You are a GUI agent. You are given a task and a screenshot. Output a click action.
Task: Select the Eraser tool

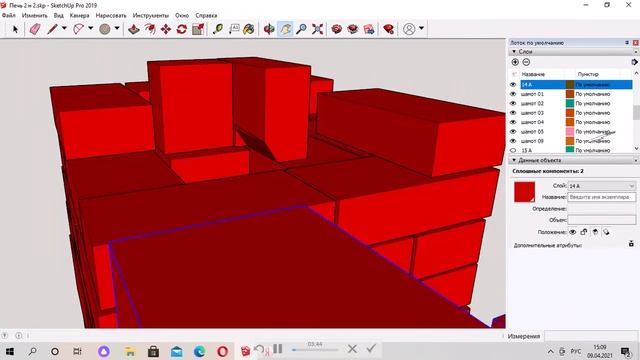[35, 29]
